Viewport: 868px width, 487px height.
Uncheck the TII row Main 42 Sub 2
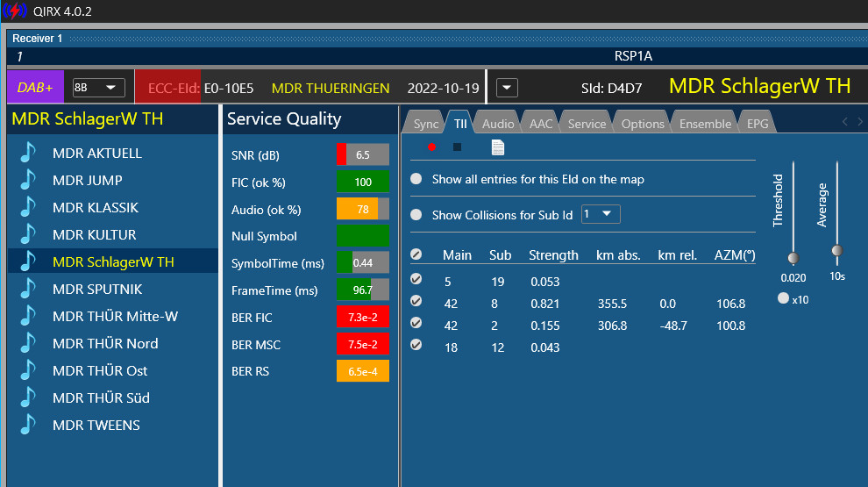[x=416, y=322]
